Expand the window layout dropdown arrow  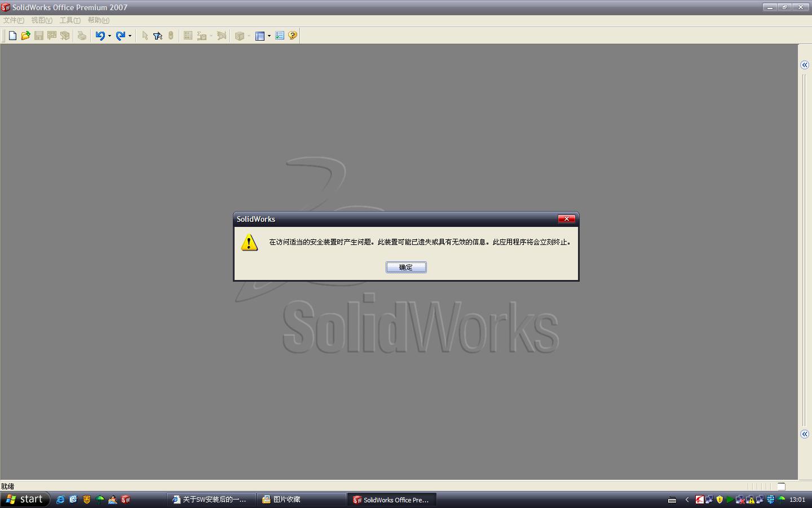(x=269, y=36)
